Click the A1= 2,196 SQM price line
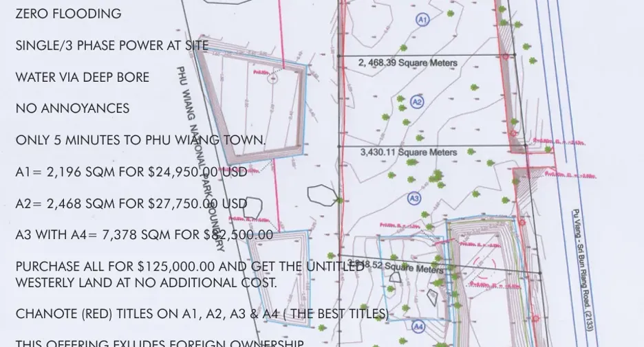Screen dimensions: 644x347 pos(131,172)
